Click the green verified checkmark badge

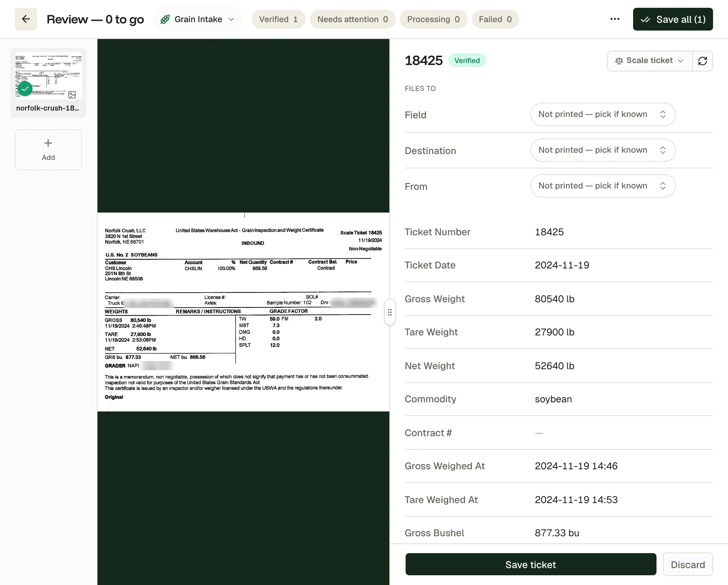pyautogui.click(x=25, y=89)
